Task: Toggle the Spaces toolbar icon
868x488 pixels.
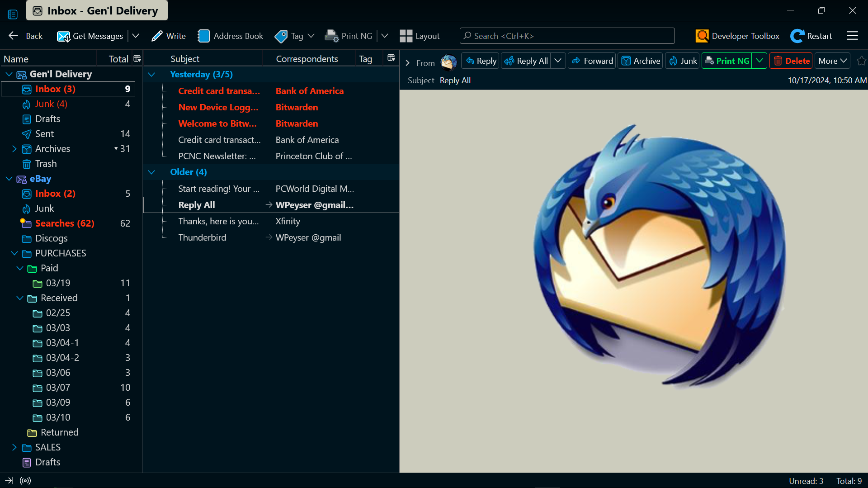Action: tap(13, 14)
